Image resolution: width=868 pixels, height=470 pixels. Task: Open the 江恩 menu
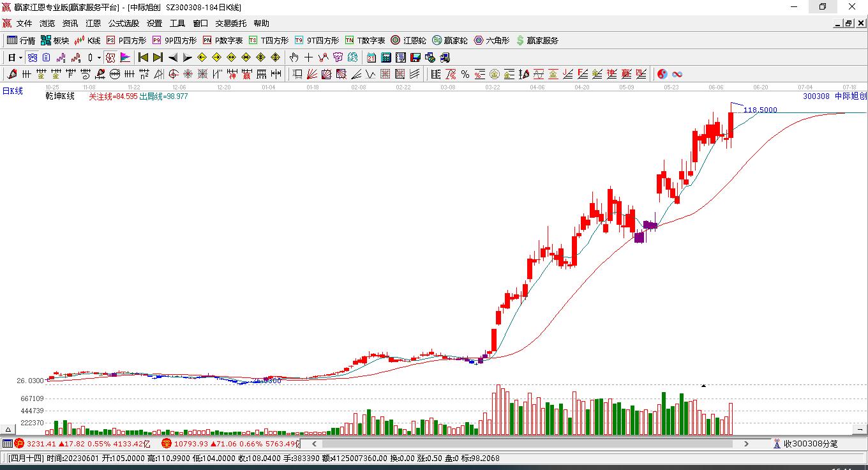[93, 24]
